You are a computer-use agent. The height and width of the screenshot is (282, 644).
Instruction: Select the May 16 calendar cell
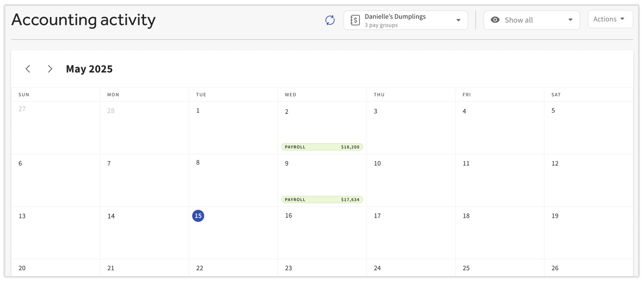click(x=322, y=233)
